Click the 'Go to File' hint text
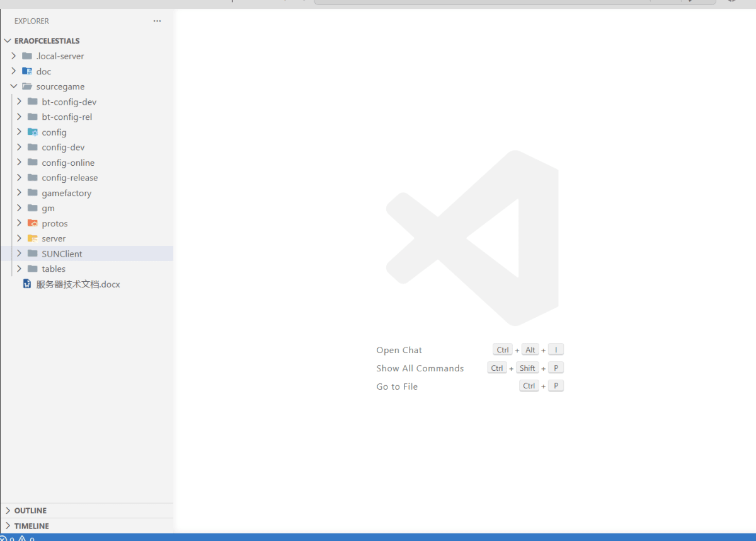Viewport: 756px width, 541px height. tap(397, 387)
